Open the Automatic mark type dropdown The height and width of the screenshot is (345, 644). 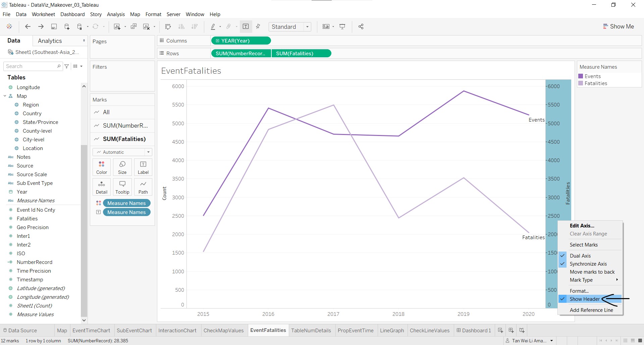(x=122, y=152)
